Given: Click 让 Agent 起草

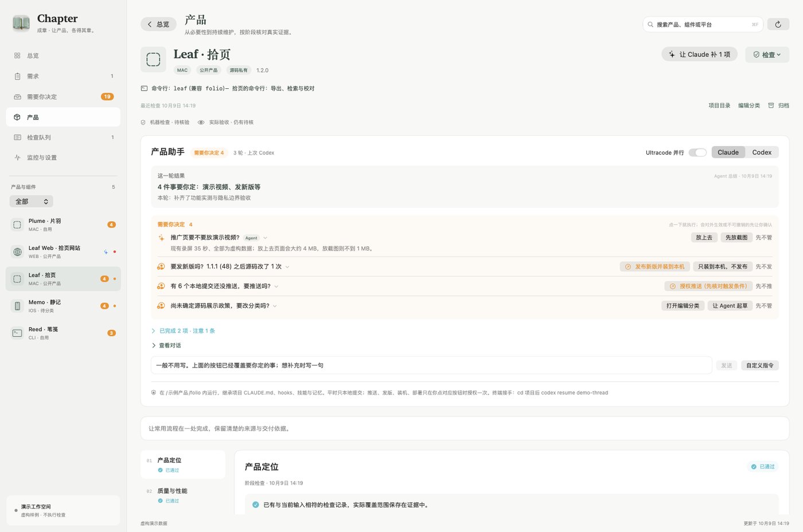Looking at the screenshot, I should click(x=730, y=306).
